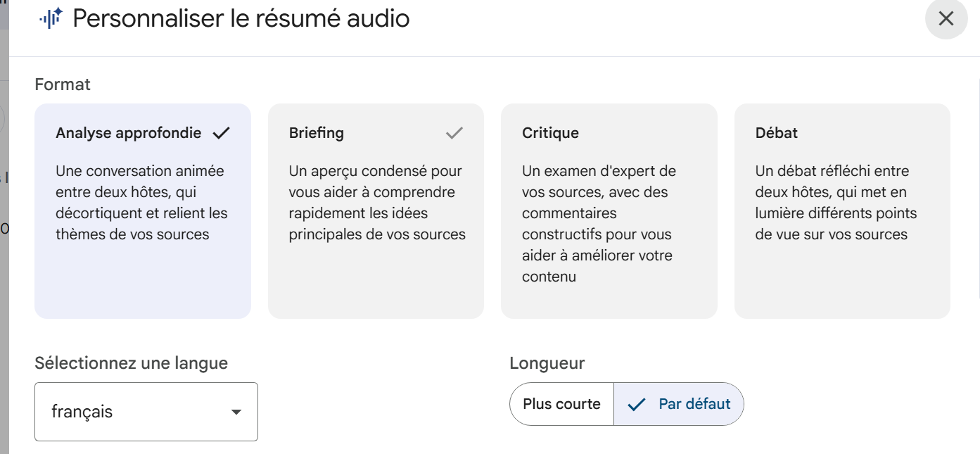Image resolution: width=980 pixels, height=454 pixels.
Task: Set length to Par défaut
Action: pyautogui.click(x=694, y=404)
